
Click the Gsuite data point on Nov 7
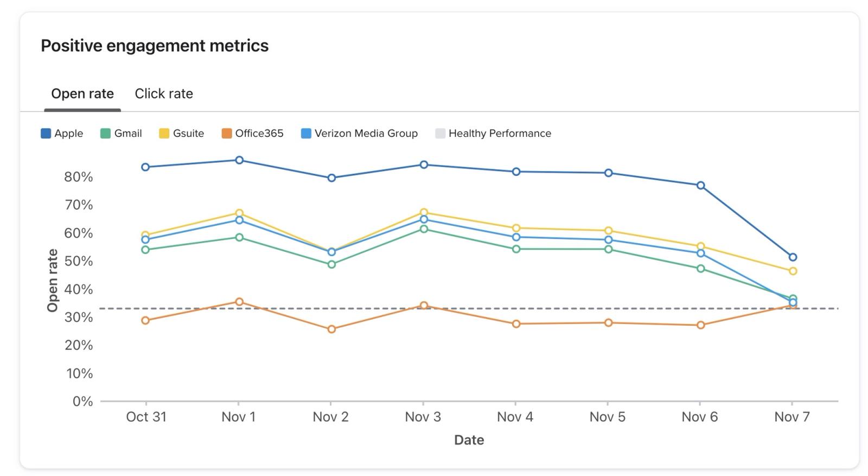click(x=793, y=271)
